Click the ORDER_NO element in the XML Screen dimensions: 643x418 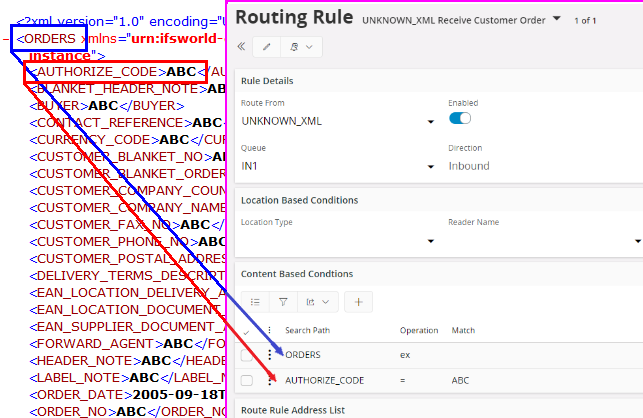click(x=127, y=411)
